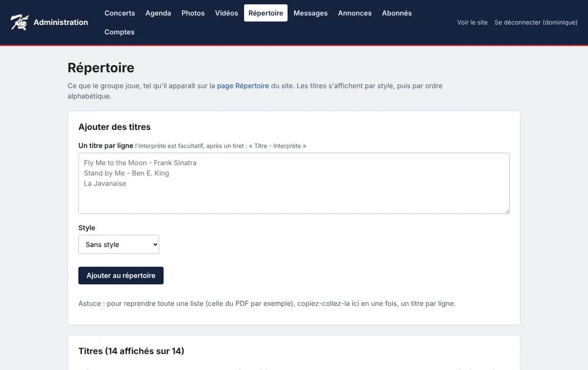Click the 'Ajouter des titres' heading
This screenshot has width=588, height=370.
pos(115,127)
